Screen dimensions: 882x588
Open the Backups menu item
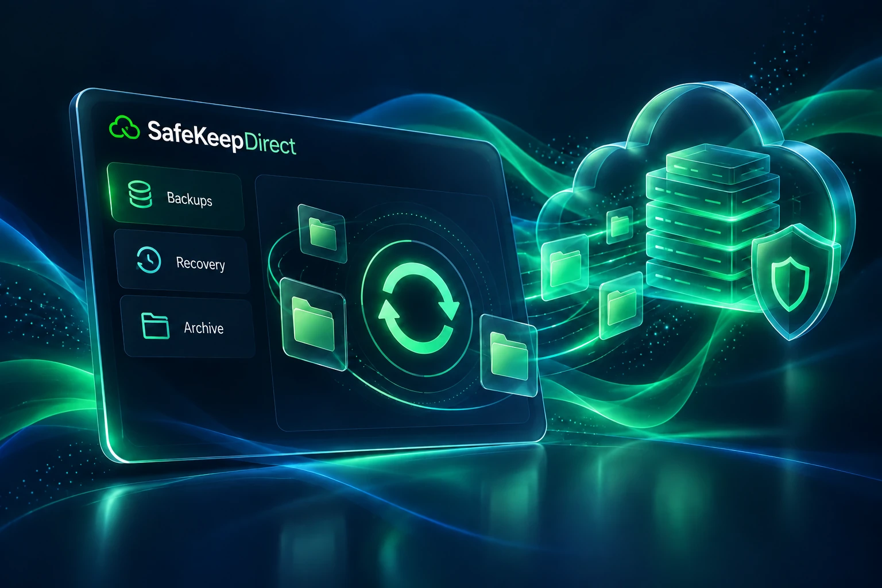[x=176, y=196]
